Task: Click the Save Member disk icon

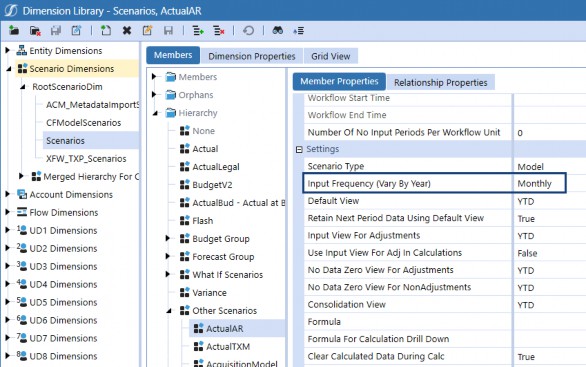Action: click(x=168, y=30)
